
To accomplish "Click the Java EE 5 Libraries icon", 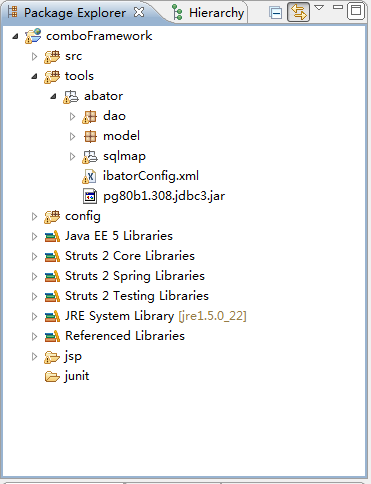I will (x=52, y=236).
